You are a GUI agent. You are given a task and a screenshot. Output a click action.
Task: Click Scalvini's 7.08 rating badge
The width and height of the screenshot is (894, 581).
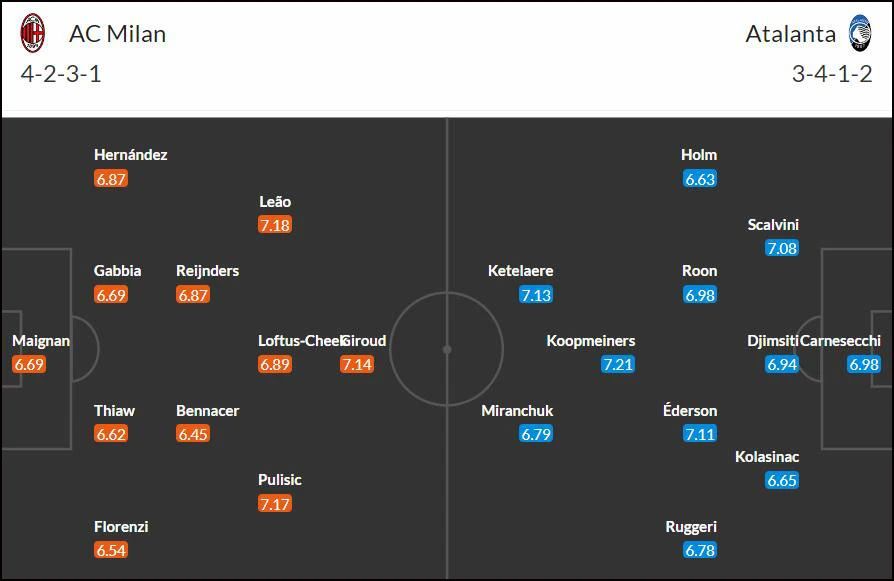[782, 248]
